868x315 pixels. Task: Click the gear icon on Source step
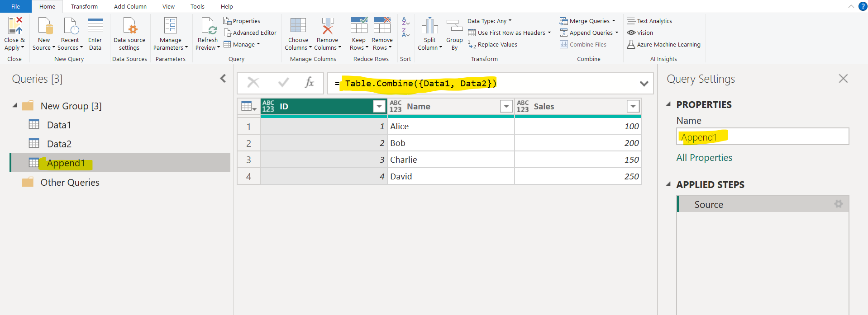(x=838, y=204)
